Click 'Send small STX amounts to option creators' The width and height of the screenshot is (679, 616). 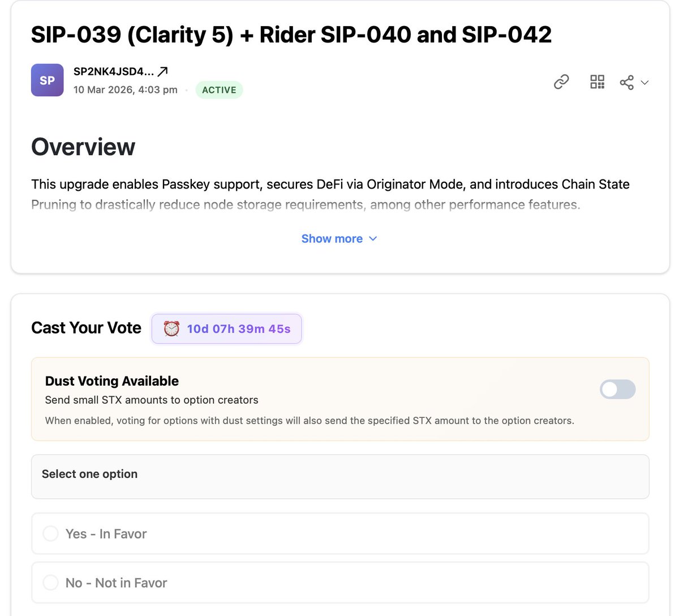click(152, 400)
